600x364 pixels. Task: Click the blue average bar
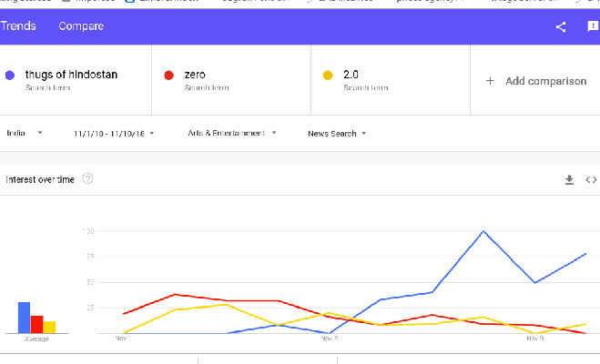[24, 318]
